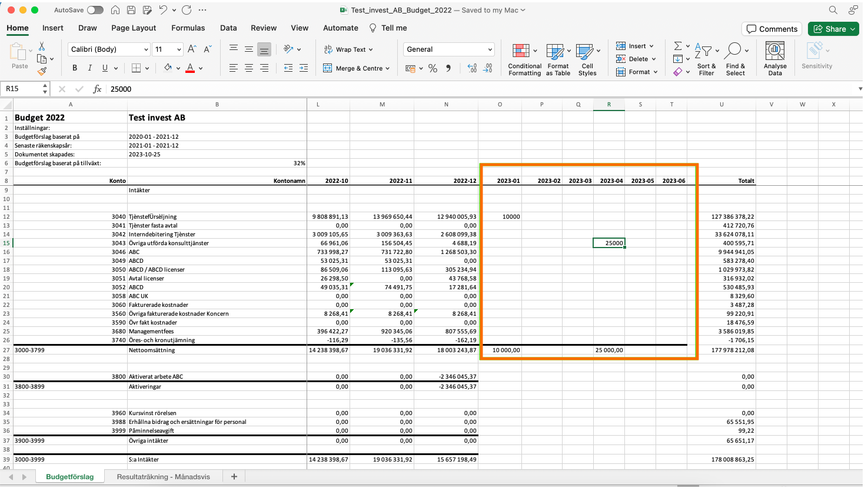Switch to the Page Layout tab

pyautogui.click(x=134, y=28)
